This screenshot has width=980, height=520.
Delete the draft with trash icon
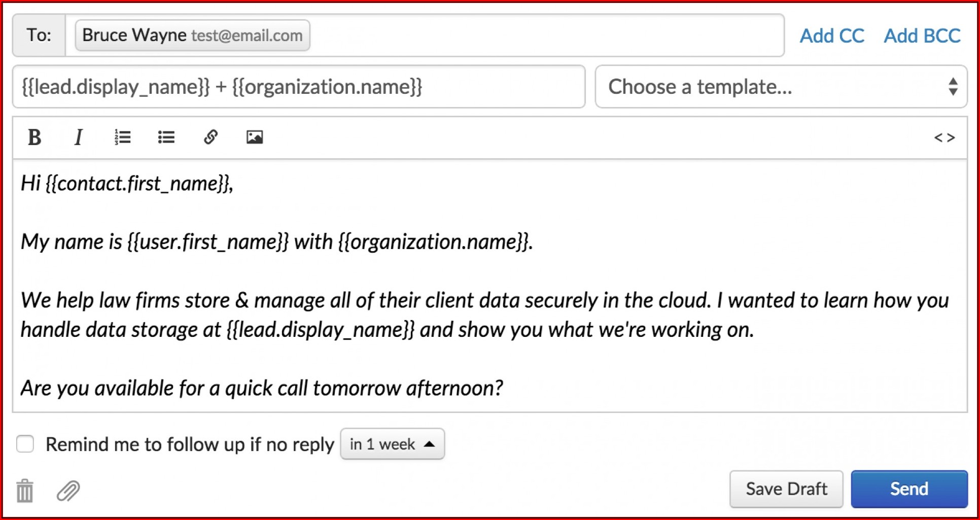[x=25, y=491]
